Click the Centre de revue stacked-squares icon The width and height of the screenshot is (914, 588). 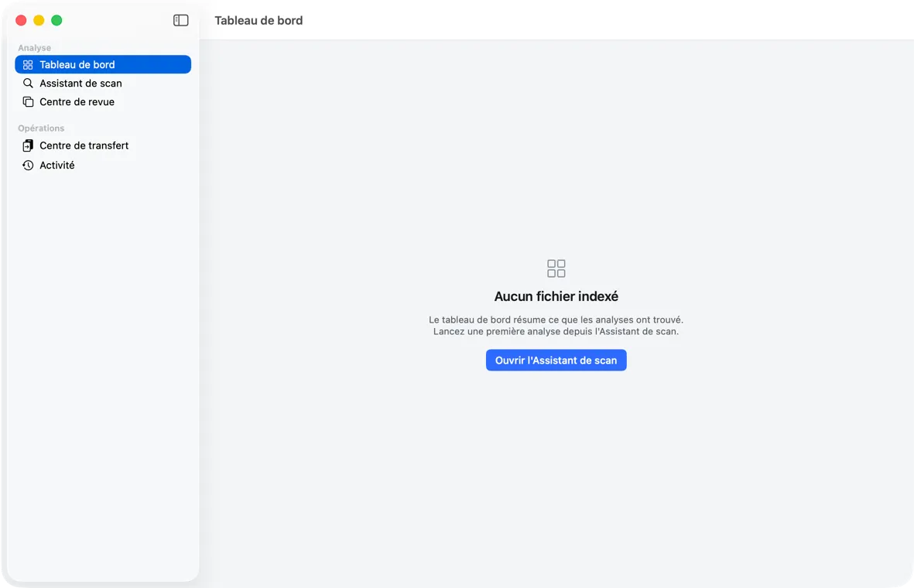click(x=28, y=102)
